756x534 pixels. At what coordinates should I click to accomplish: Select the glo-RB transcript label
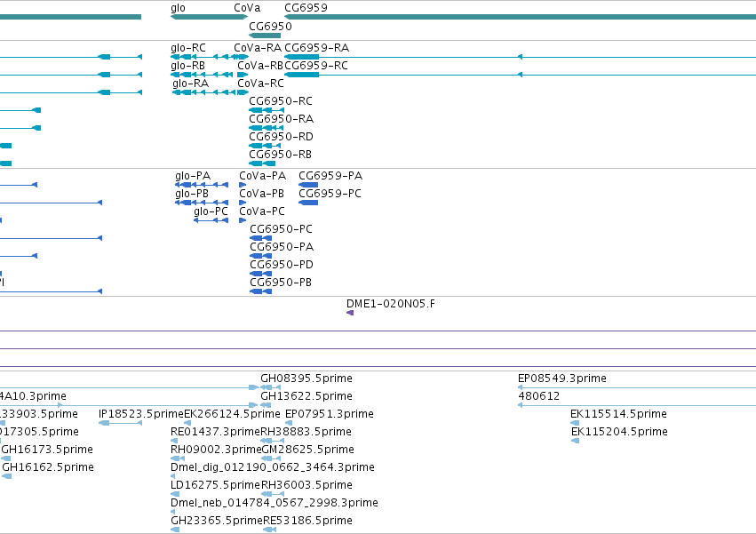click(x=187, y=66)
